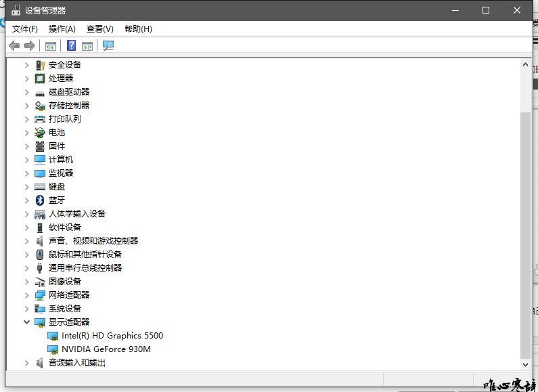
Task: Click the 安全设备 category icon
Action: [x=40, y=65]
